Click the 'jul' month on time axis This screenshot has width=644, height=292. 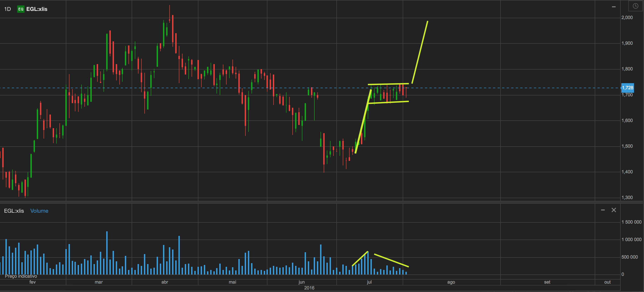pos(369,282)
